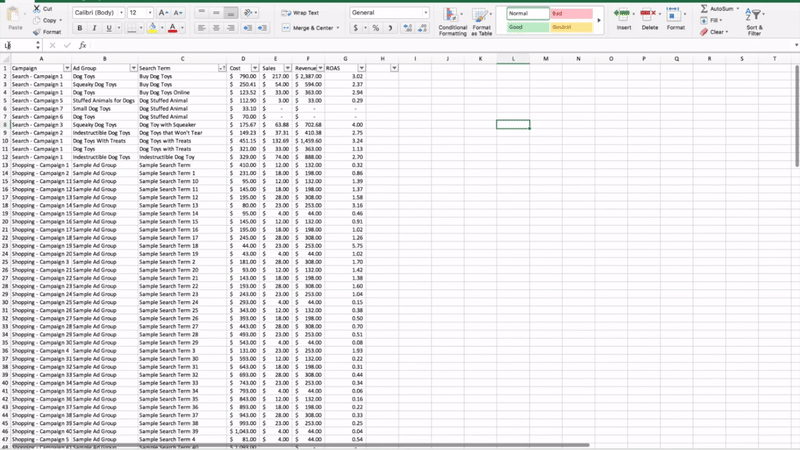Open the Fill menu

(x=711, y=20)
